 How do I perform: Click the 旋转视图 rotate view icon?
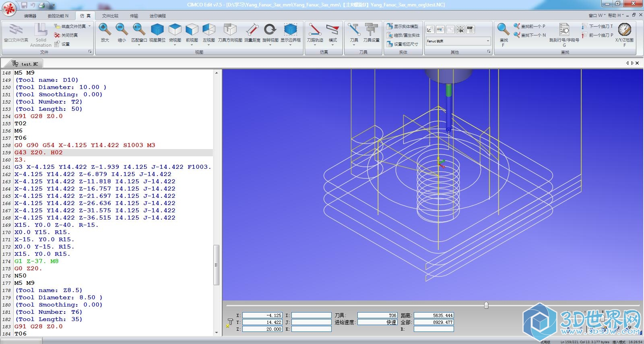point(270,30)
